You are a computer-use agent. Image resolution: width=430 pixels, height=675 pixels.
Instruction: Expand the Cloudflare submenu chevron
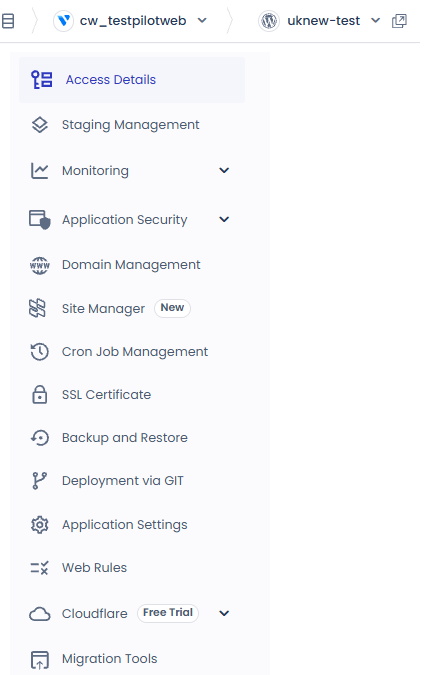(x=224, y=613)
